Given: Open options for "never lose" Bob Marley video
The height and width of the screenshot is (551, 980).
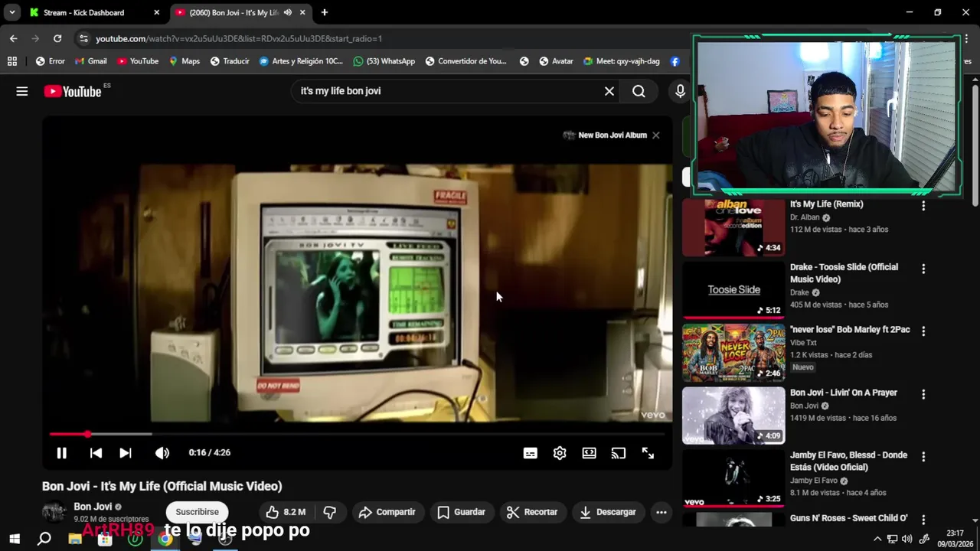Looking at the screenshot, I should [923, 331].
